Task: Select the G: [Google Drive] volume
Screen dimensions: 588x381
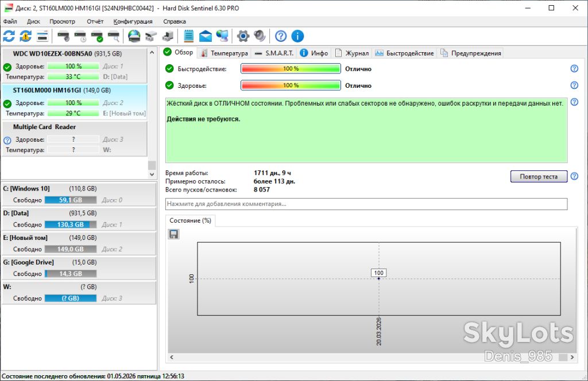Action: [x=79, y=268]
